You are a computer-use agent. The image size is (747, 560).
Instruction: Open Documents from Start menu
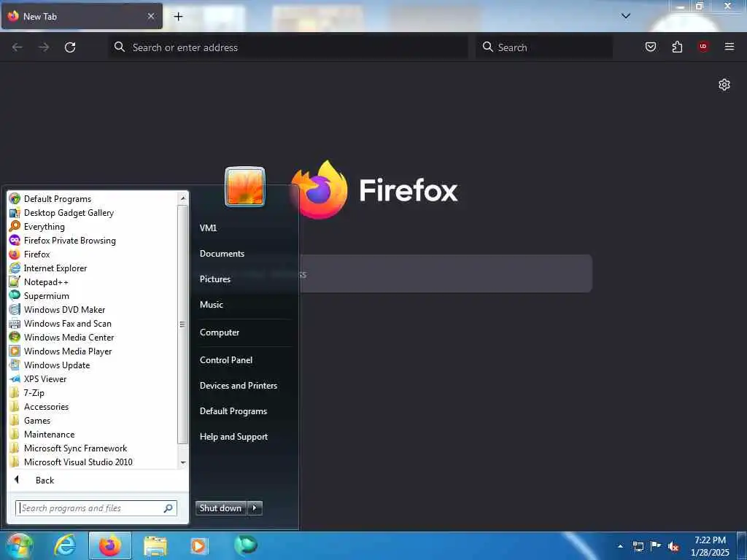(222, 253)
